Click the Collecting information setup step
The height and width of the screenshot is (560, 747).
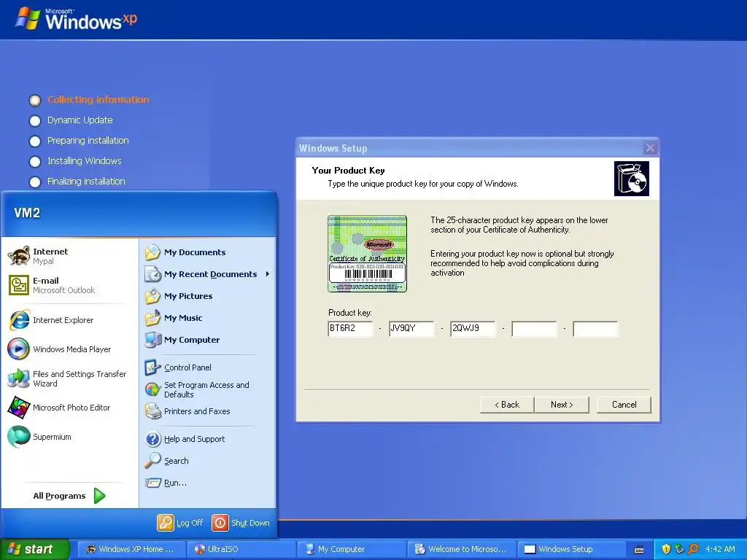[88, 100]
